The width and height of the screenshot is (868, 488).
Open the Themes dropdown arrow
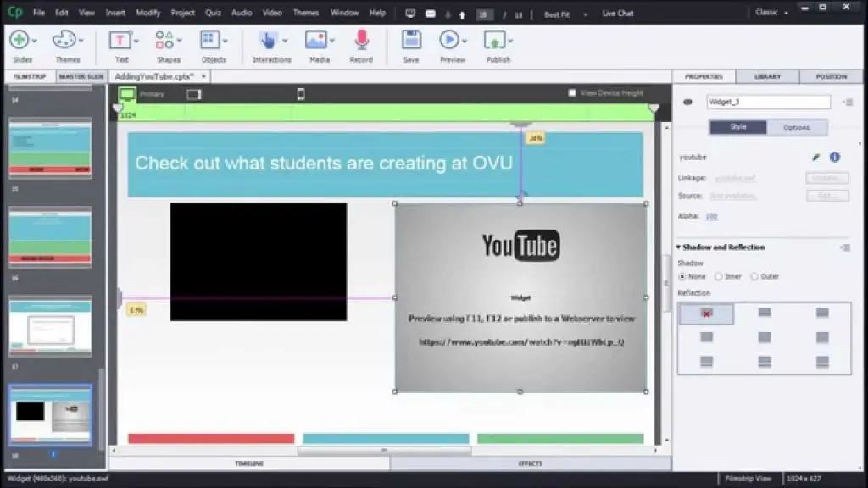[81, 41]
